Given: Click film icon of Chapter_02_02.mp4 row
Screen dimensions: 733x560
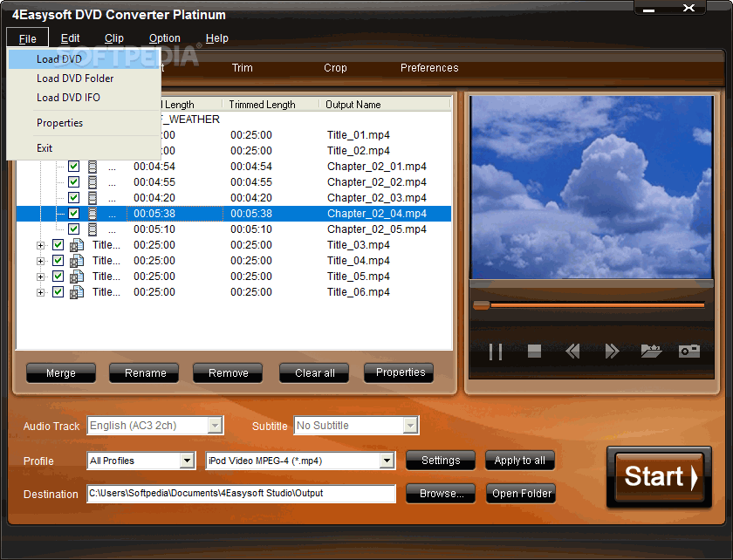Looking at the screenshot, I should pos(92,181).
